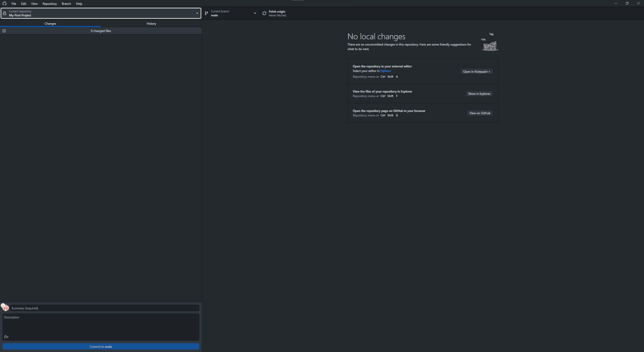Screen dimensions: 644x352
Task: Click the 'No local changes' heading
Action: pos(376,36)
